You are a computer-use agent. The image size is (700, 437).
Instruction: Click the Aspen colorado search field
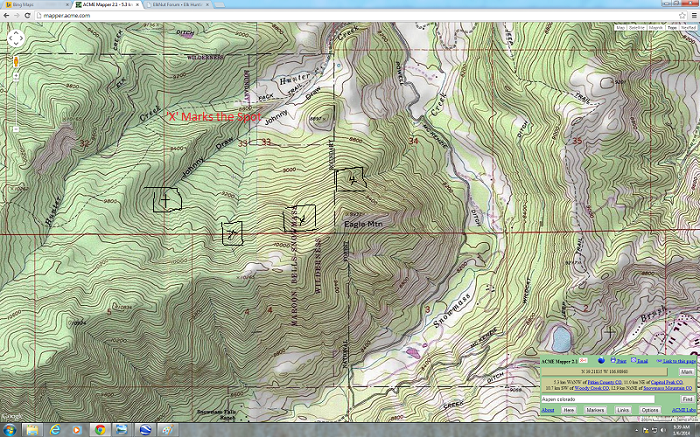click(598, 399)
